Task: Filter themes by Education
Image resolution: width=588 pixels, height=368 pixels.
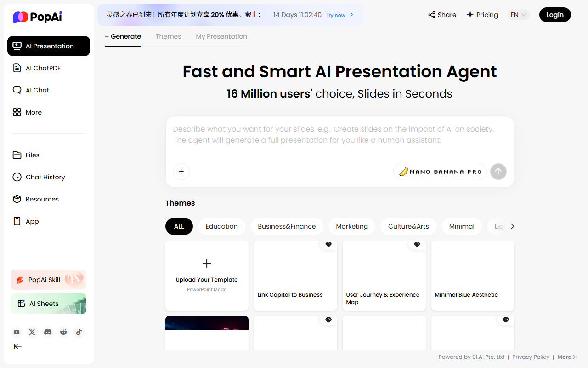Action: pos(221,226)
